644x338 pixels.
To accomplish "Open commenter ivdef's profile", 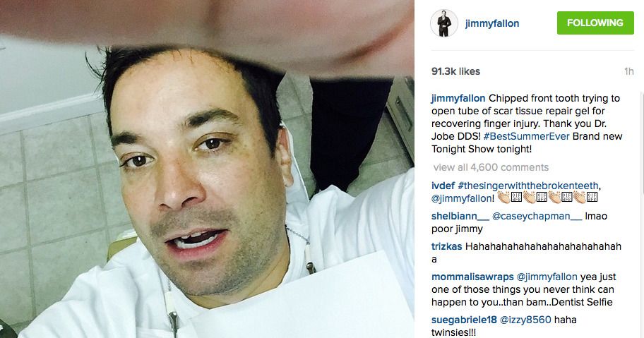I will [443, 186].
